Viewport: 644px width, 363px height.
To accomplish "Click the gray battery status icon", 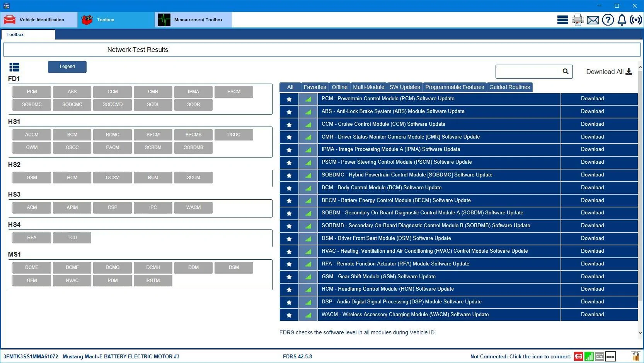I will (x=600, y=356).
